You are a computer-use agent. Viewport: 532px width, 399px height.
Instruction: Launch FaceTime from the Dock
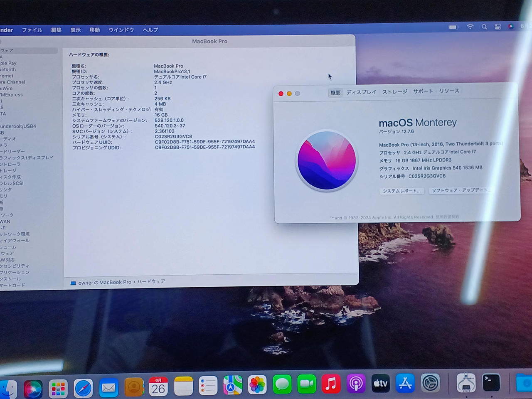307,384
